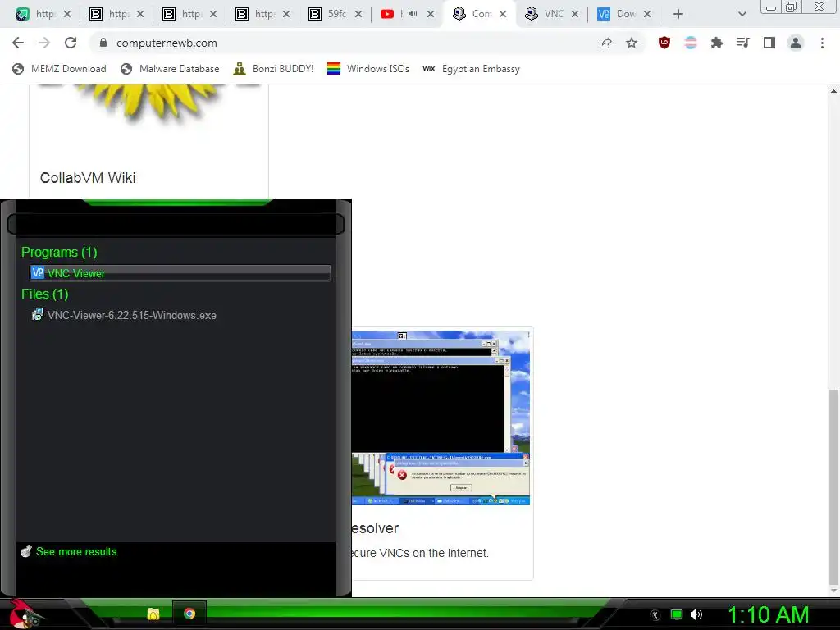
Task: Open Chrome three-dot menu
Action: tap(822, 43)
